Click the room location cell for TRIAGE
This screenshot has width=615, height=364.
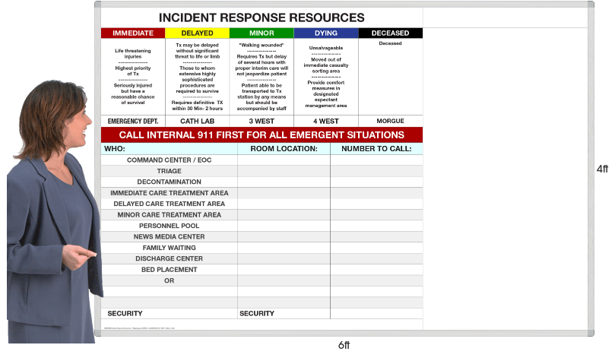pyautogui.click(x=284, y=171)
